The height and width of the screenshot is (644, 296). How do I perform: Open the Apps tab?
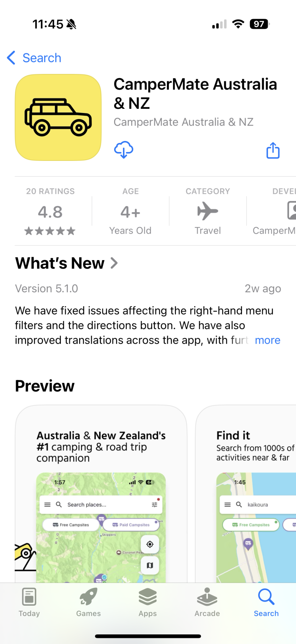[148, 602]
